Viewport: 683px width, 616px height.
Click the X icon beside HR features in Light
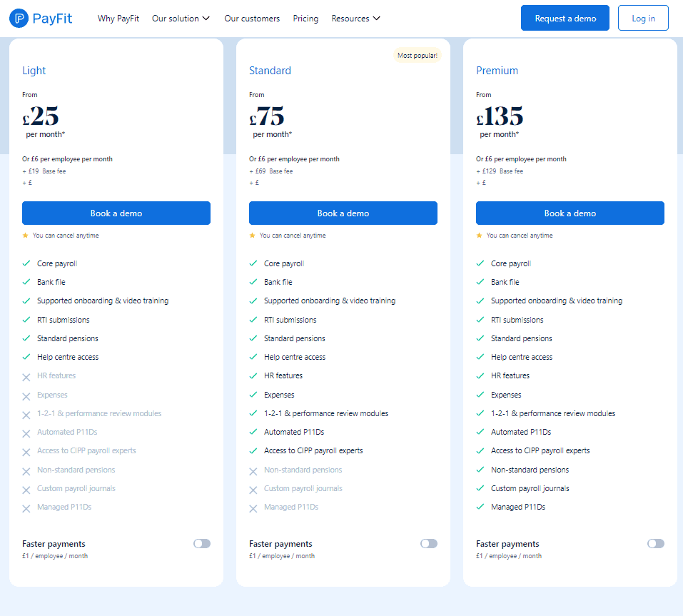point(26,376)
